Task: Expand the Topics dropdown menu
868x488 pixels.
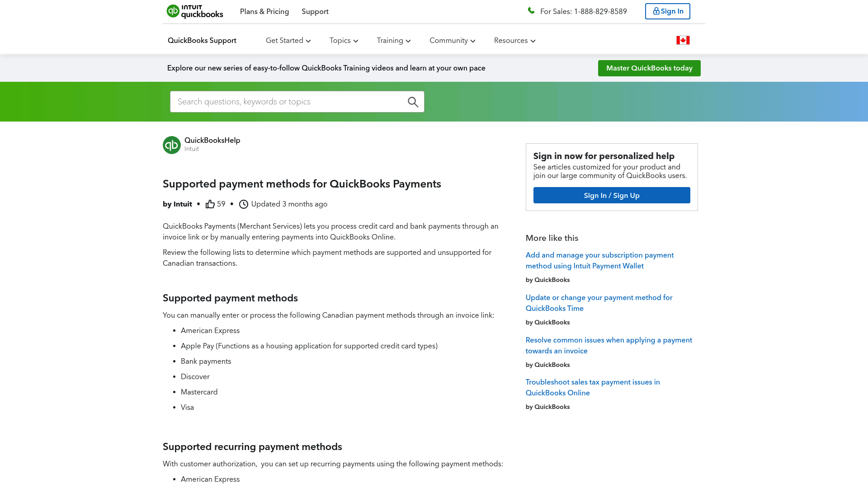Action: (344, 41)
